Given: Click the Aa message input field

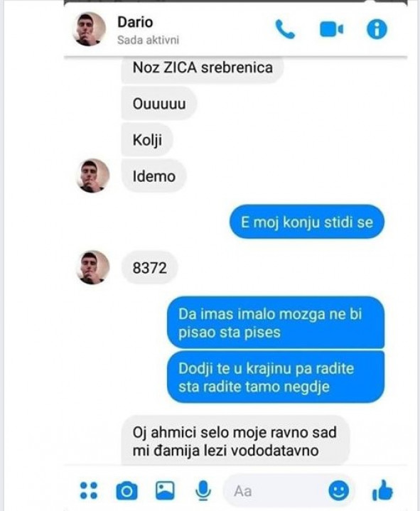Looking at the screenshot, I should (276, 491).
